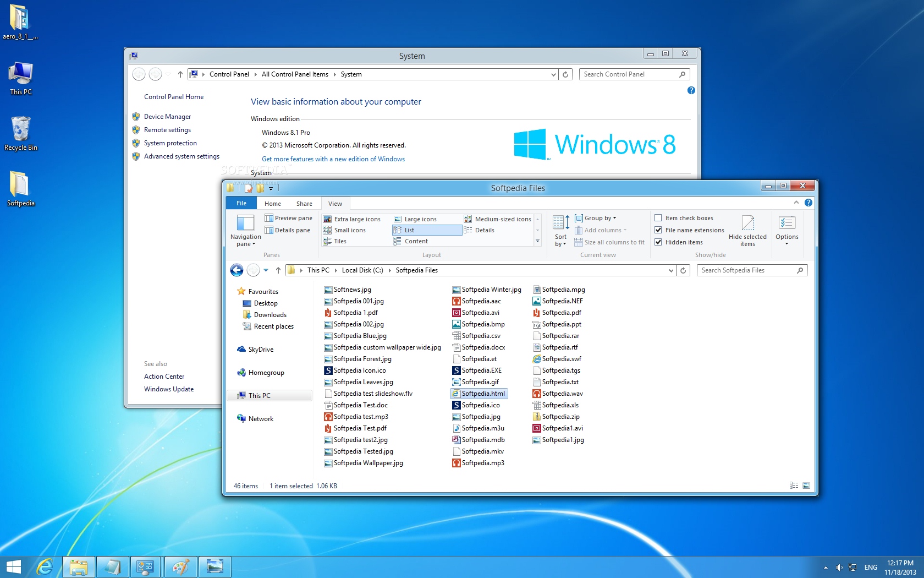Click the Navigation pane ribbon icon
The image size is (924, 578).
point(245,222)
